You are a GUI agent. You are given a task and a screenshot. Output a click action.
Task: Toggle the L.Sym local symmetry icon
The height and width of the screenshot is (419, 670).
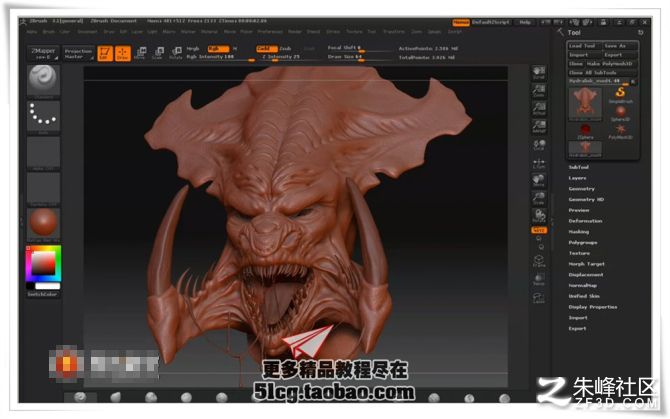pos(539,162)
